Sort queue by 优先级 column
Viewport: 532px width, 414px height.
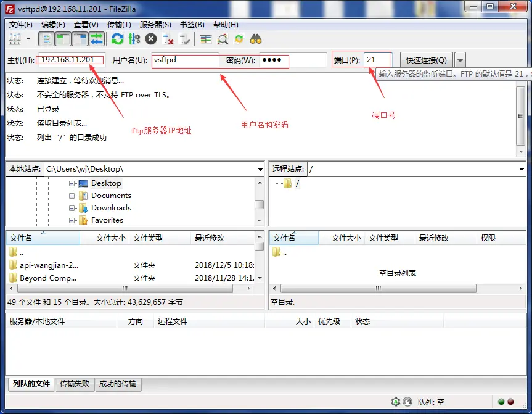point(332,321)
